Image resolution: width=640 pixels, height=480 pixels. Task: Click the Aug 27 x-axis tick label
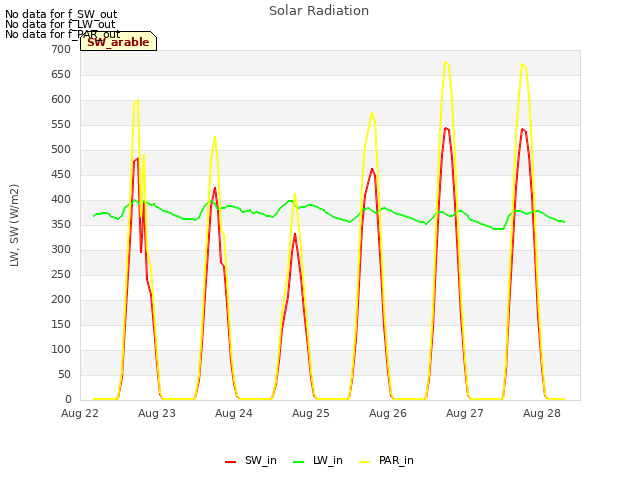[464, 413]
